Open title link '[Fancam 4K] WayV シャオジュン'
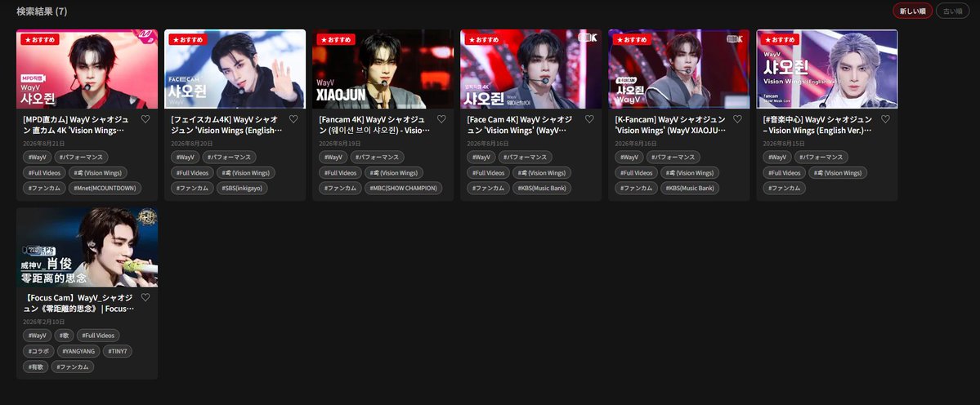The height and width of the screenshot is (405, 980). (374, 125)
